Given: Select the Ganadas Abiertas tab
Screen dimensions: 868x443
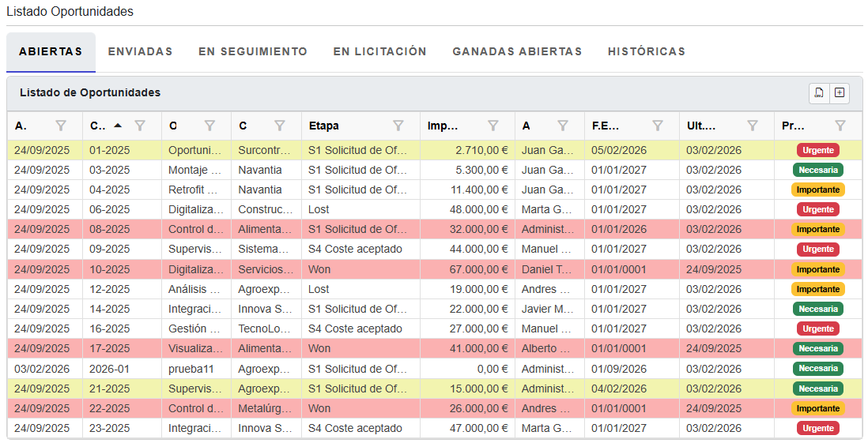Looking at the screenshot, I should 517,51.
